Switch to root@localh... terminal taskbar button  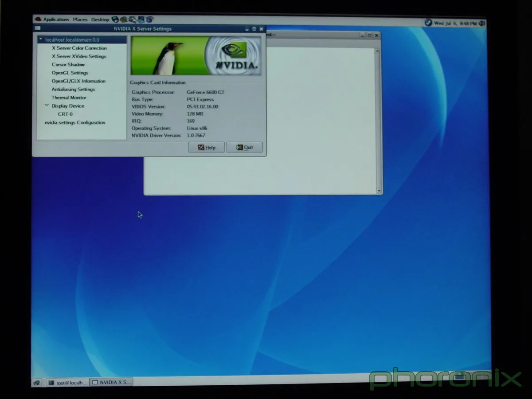67,383
